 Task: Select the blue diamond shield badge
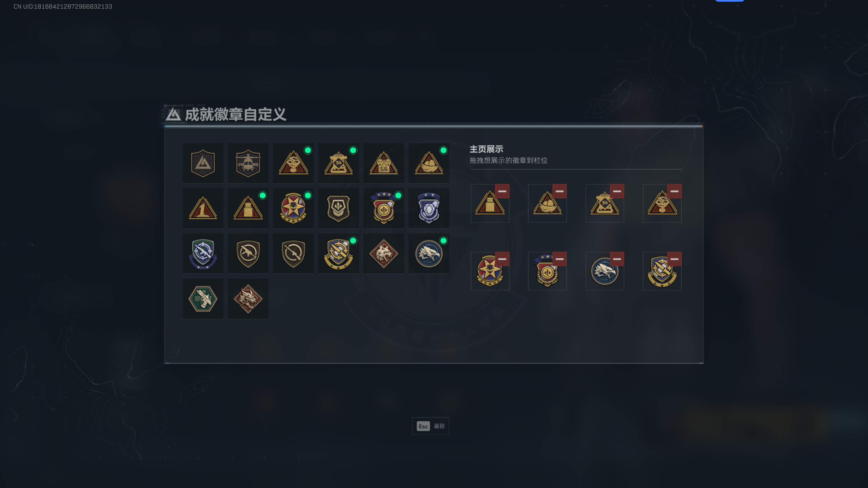tap(429, 208)
